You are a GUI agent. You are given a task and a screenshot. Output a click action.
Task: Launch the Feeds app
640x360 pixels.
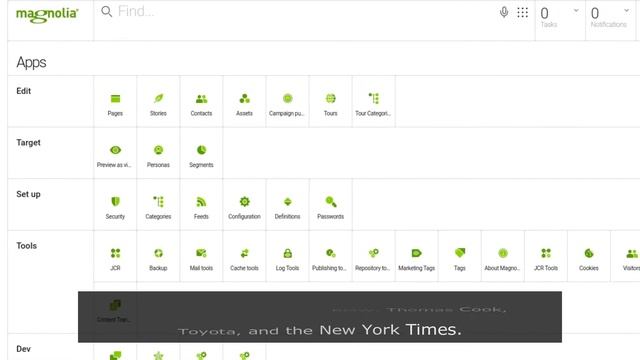pos(201,205)
